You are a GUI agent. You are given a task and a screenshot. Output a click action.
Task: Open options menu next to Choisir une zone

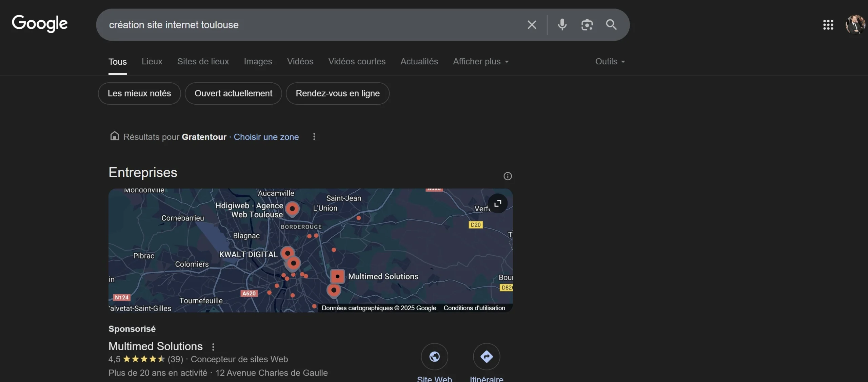pyautogui.click(x=314, y=136)
